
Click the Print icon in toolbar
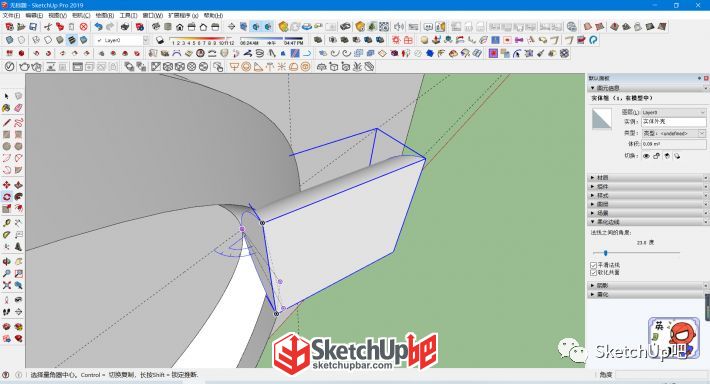coord(125,27)
